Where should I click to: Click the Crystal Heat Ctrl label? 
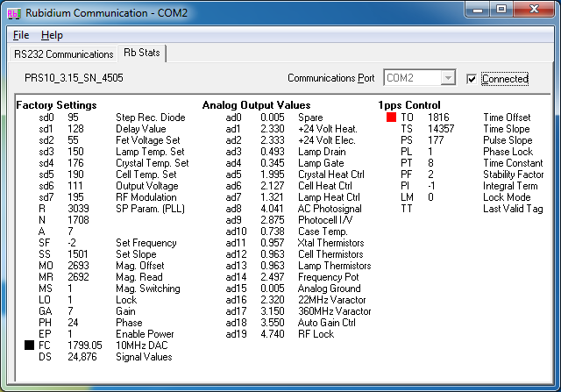pyautogui.click(x=331, y=175)
